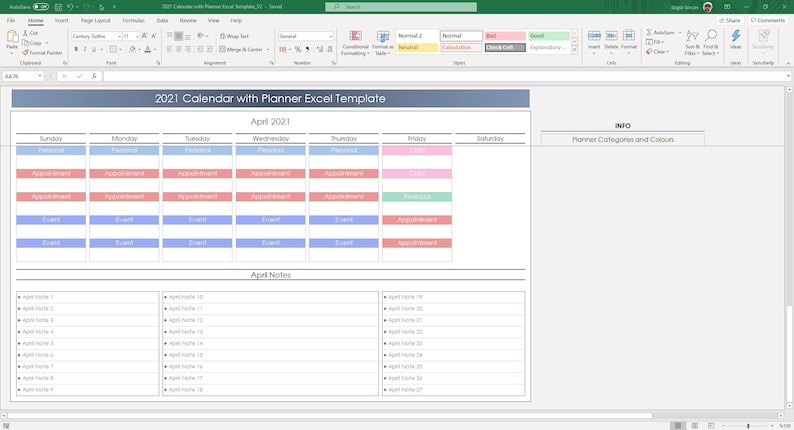Click the Save icon in the quick access toolbar

click(x=58, y=7)
